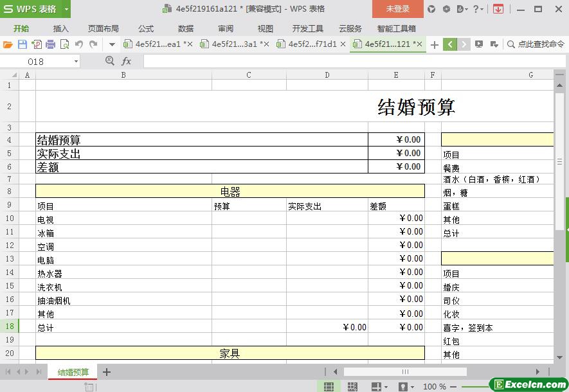
Task: Open the 插入 ribbon tab
Action: click(60, 28)
